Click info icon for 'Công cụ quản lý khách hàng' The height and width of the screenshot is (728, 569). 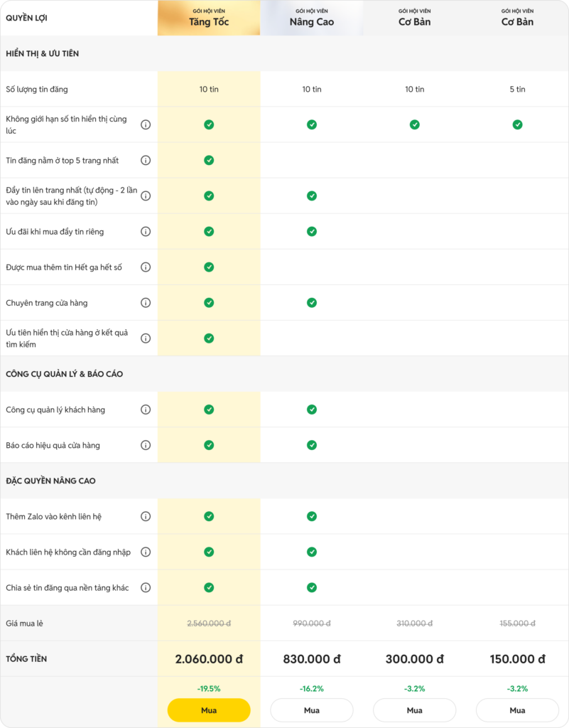coord(146,409)
